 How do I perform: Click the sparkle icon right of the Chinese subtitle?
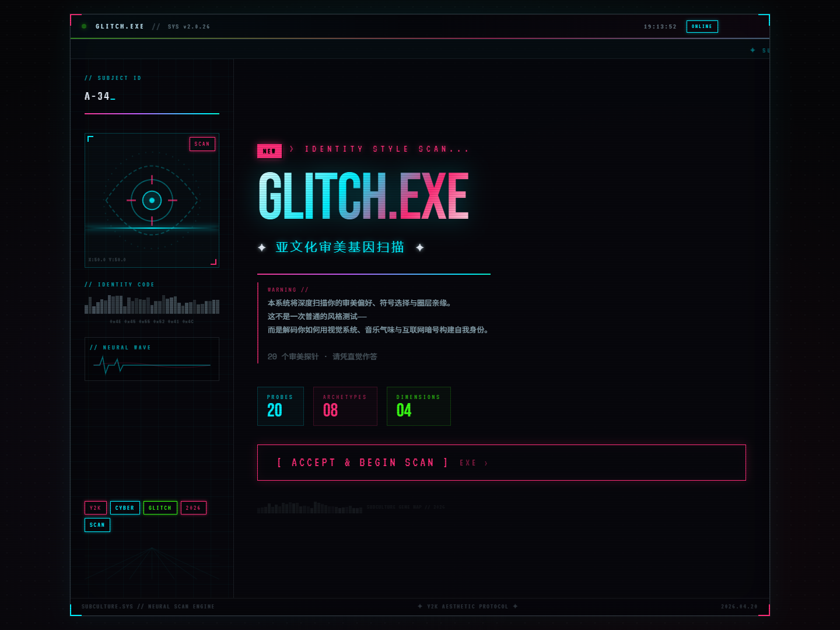pos(420,247)
